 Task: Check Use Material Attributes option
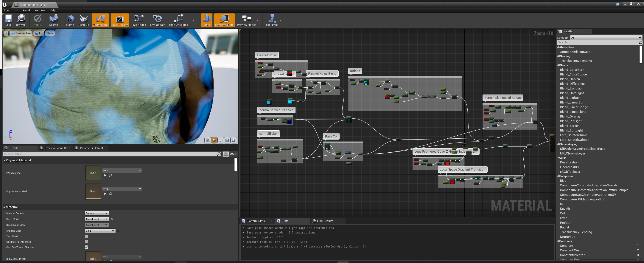click(86, 242)
